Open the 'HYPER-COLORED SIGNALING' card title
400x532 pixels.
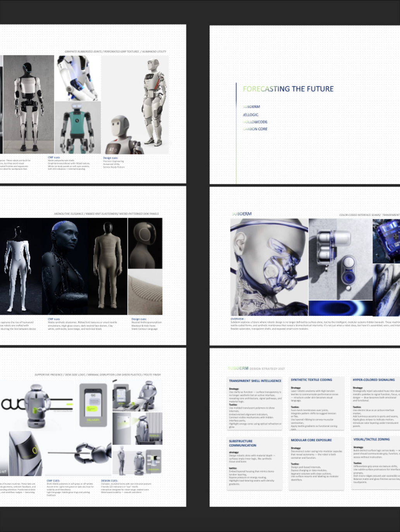[x=374, y=380]
